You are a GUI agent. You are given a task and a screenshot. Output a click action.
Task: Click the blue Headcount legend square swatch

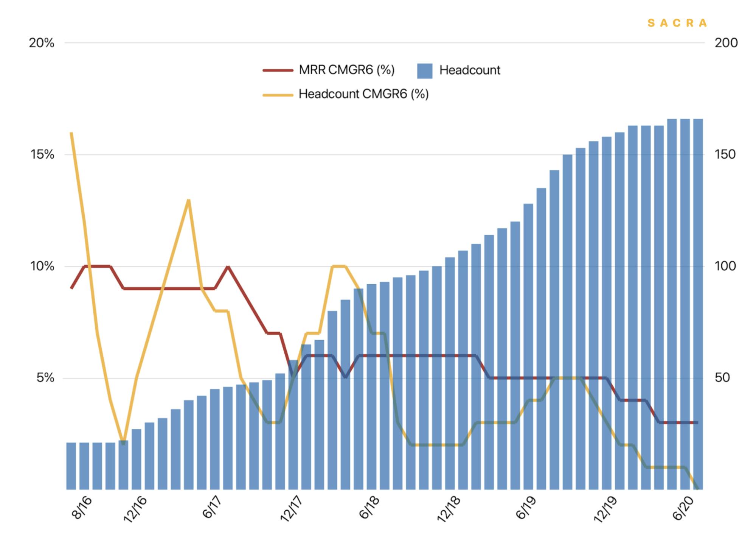click(425, 71)
